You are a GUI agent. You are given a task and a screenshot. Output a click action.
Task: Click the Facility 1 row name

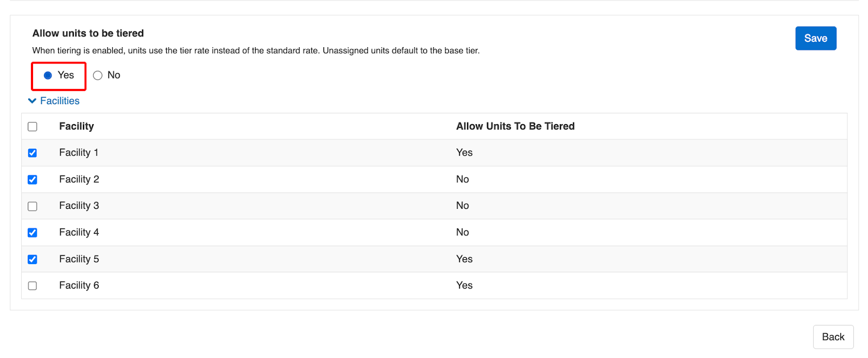79,153
